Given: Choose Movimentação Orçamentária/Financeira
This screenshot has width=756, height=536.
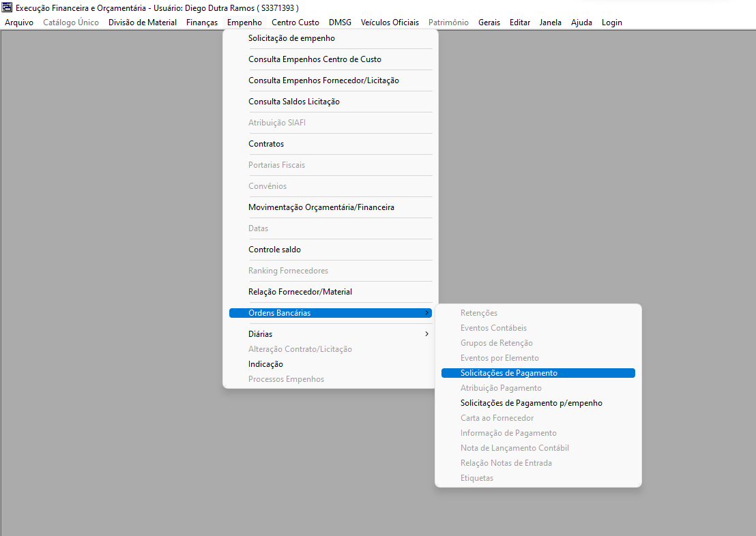Looking at the screenshot, I should tap(321, 207).
